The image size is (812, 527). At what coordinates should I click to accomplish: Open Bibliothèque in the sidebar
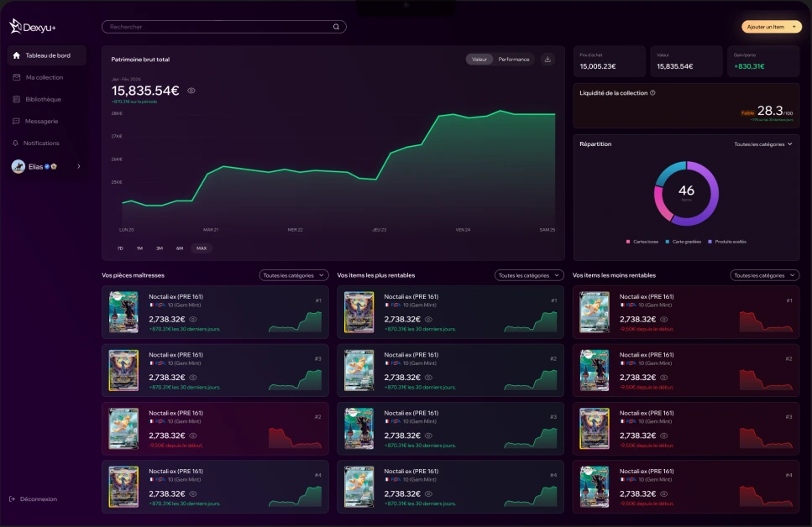pos(44,99)
